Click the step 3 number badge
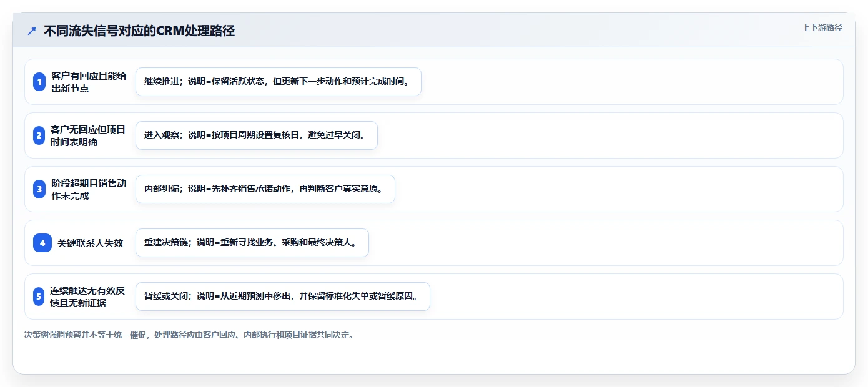This screenshot has width=868, height=387. (x=39, y=189)
